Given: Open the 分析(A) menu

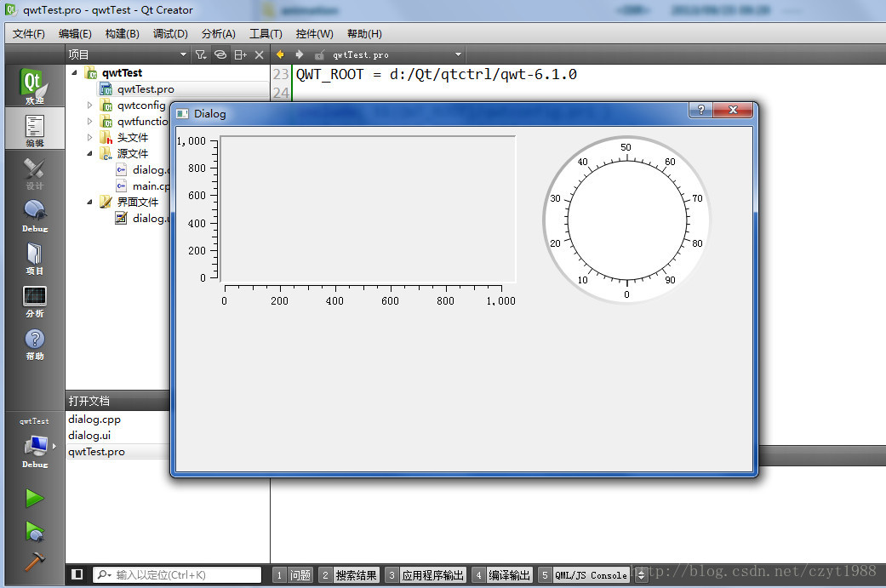Looking at the screenshot, I should point(218,34).
